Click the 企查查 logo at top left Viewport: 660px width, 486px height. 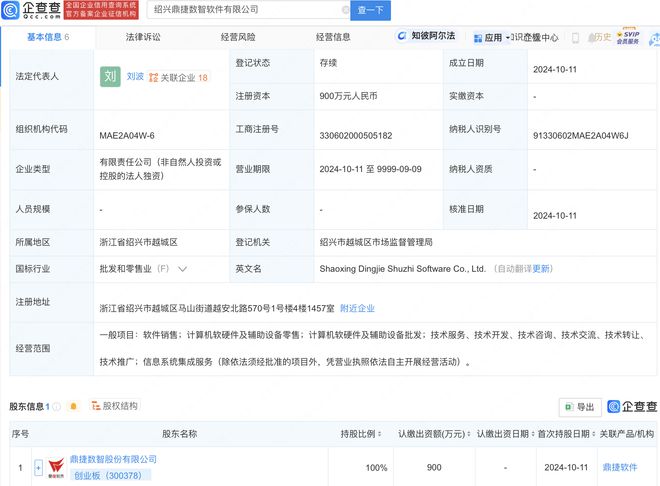(32, 10)
